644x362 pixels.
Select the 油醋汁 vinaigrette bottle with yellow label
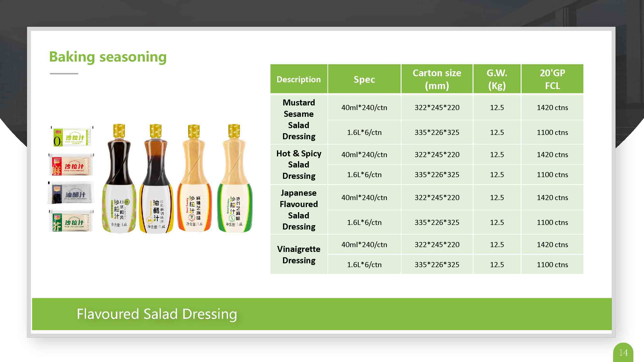[156, 178]
